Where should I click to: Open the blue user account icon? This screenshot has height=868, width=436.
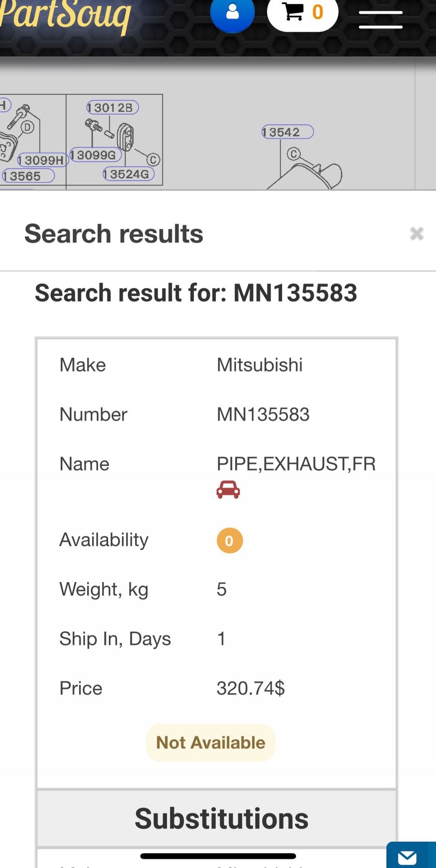point(232,13)
